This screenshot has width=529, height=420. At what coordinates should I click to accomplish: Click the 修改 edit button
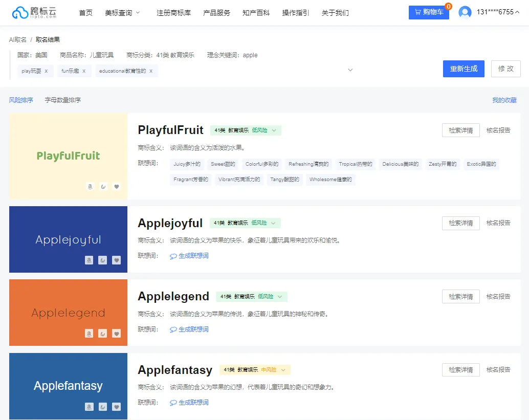[x=505, y=69]
